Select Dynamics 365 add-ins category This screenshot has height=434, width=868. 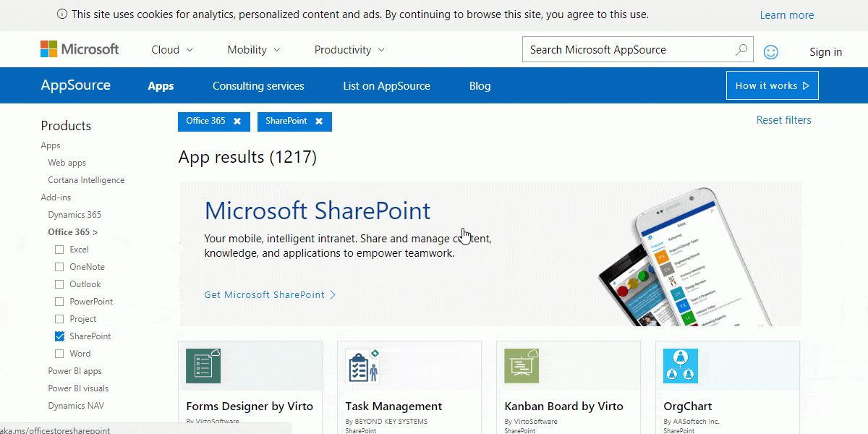pos(75,215)
